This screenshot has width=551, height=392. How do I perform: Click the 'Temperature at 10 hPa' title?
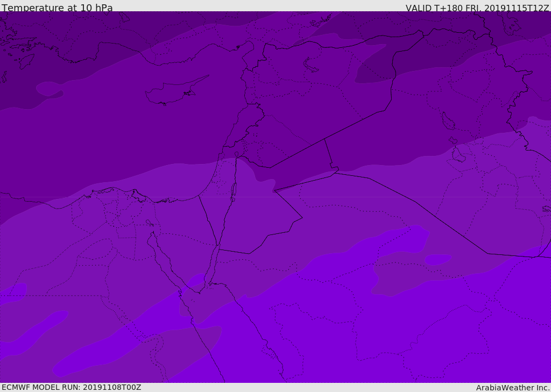point(57,8)
